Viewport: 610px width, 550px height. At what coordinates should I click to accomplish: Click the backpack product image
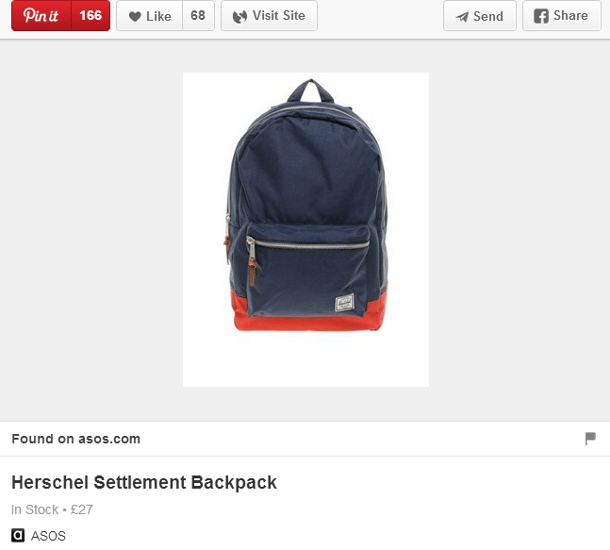click(x=306, y=229)
